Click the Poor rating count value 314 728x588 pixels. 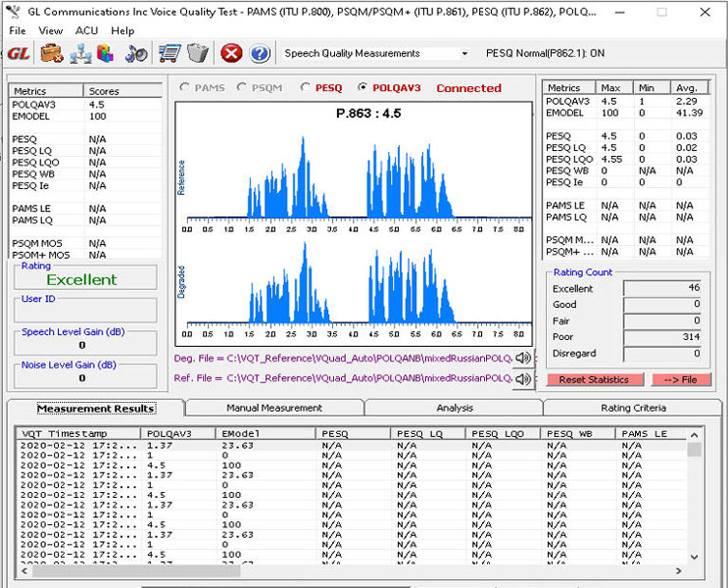pyautogui.click(x=691, y=337)
